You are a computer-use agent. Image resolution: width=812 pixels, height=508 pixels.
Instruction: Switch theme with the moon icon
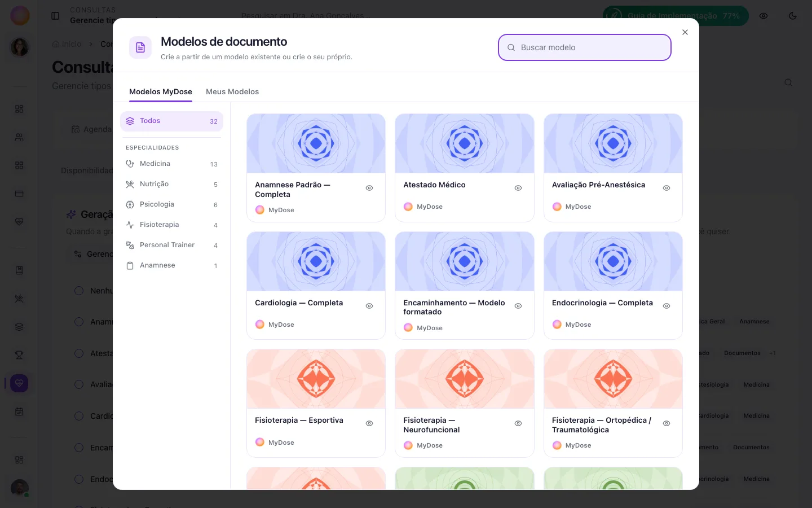point(793,16)
